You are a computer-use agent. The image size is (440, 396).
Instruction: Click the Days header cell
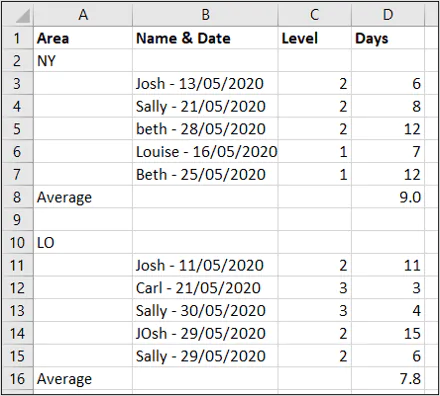coord(388,38)
